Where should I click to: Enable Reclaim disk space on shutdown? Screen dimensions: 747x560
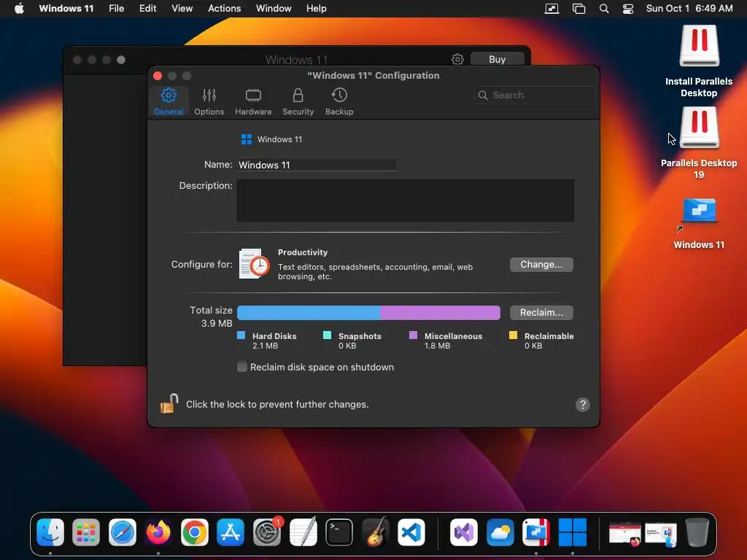tap(242, 367)
